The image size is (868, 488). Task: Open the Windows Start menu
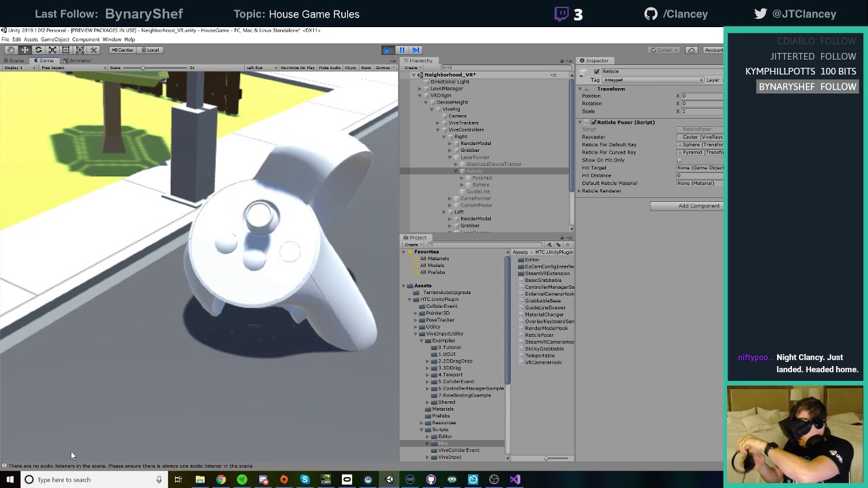(x=10, y=480)
